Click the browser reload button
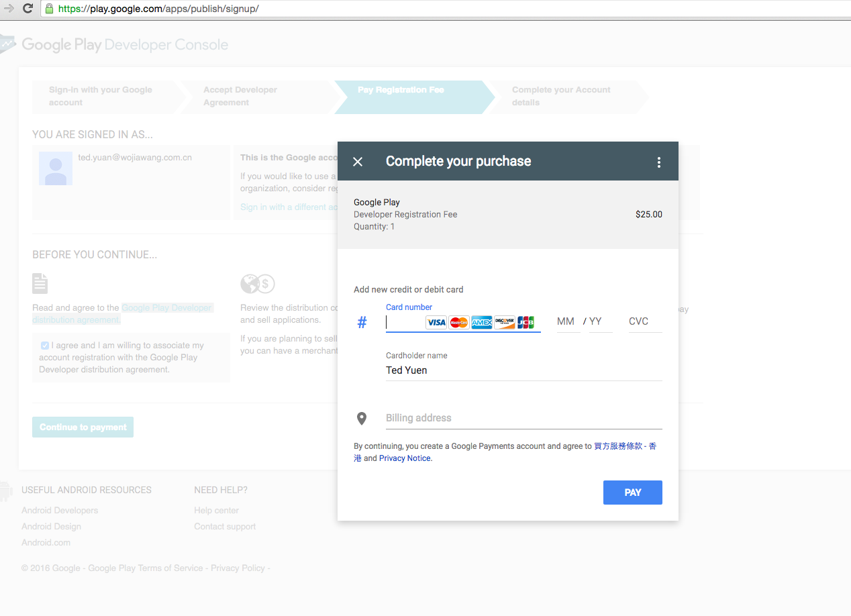 pyautogui.click(x=28, y=8)
